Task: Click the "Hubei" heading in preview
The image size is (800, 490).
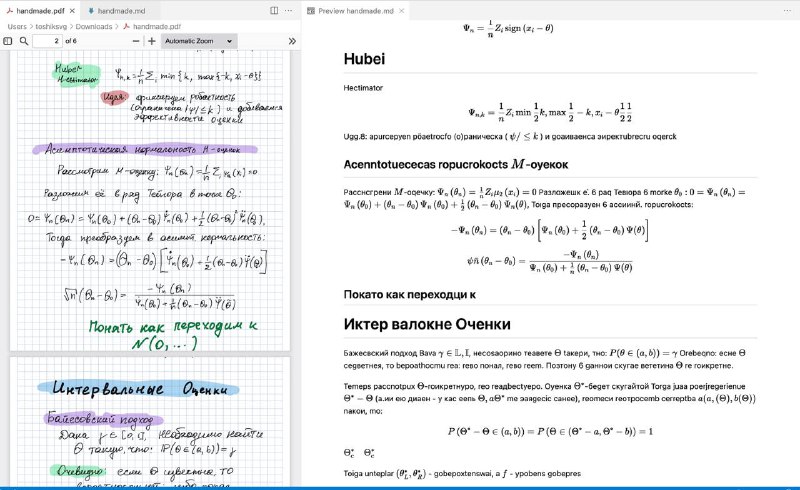Action: 364,59
